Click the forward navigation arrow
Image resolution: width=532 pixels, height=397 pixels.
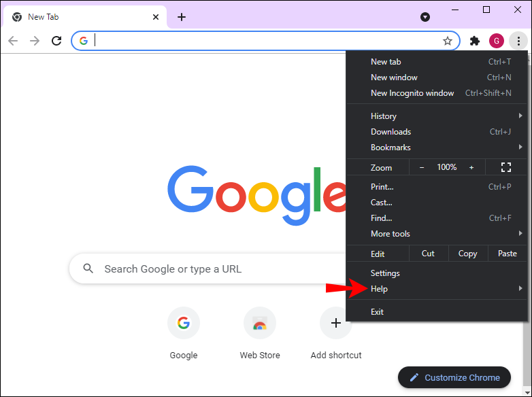point(35,41)
